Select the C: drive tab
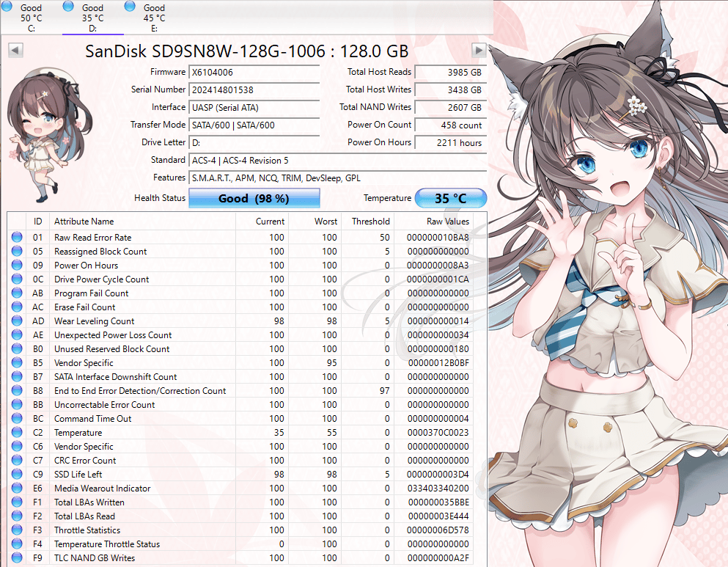 [31, 17]
